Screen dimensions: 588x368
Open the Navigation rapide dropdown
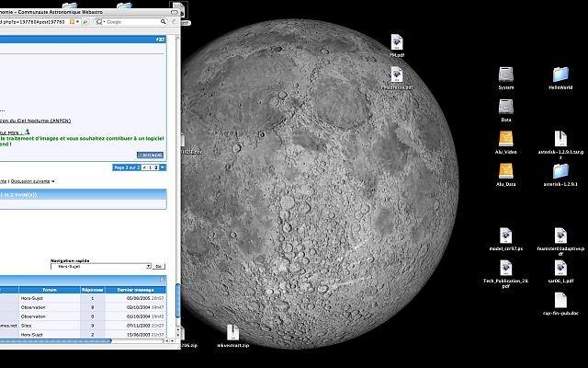101,266
